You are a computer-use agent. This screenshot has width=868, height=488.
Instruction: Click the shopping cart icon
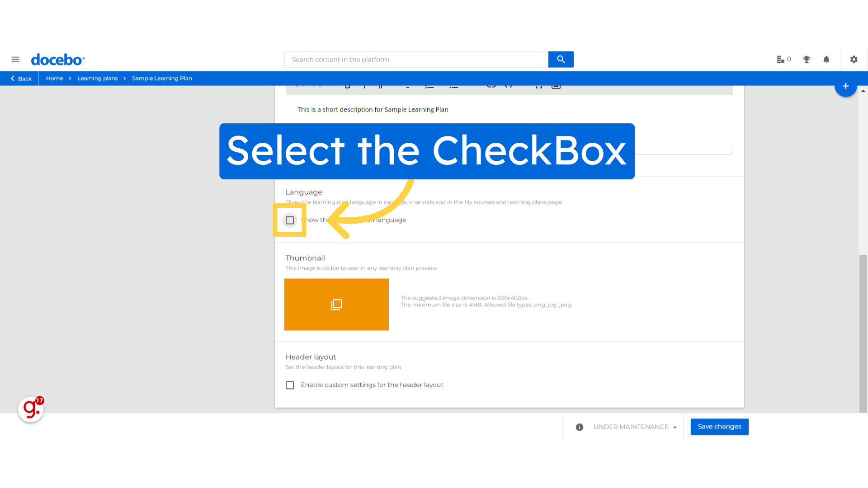click(779, 59)
